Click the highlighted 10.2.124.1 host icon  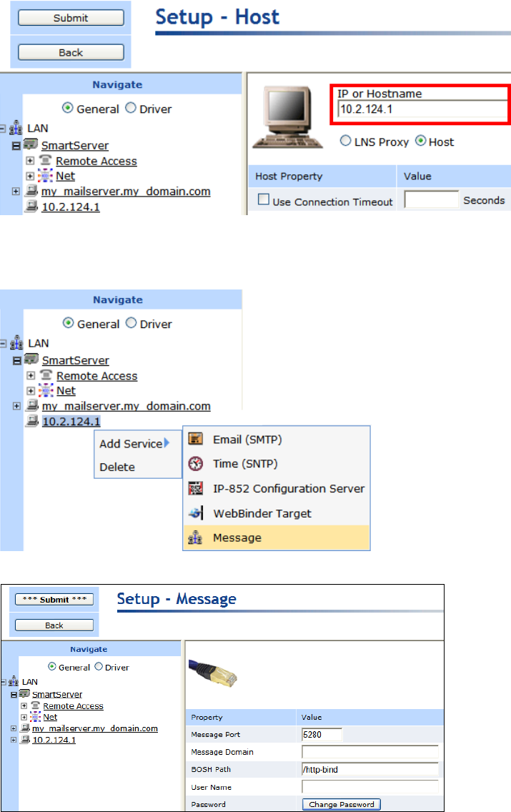click(x=31, y=422)
